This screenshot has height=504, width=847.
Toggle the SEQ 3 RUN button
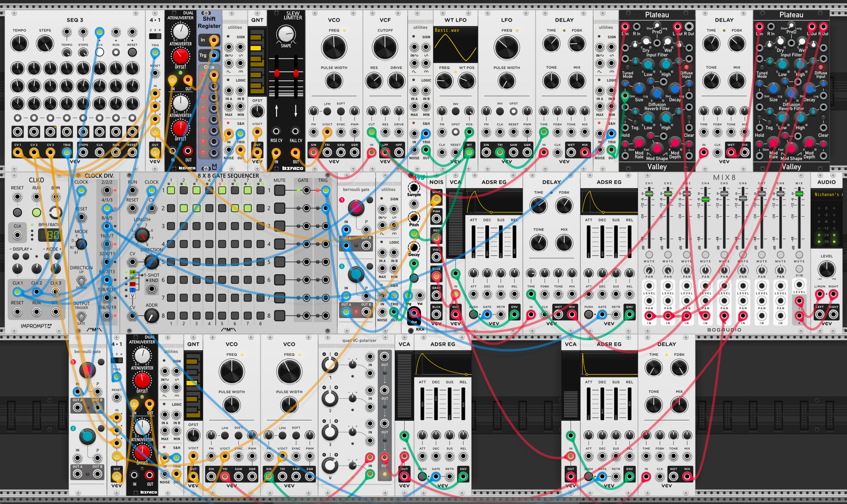tap(116, 52)
